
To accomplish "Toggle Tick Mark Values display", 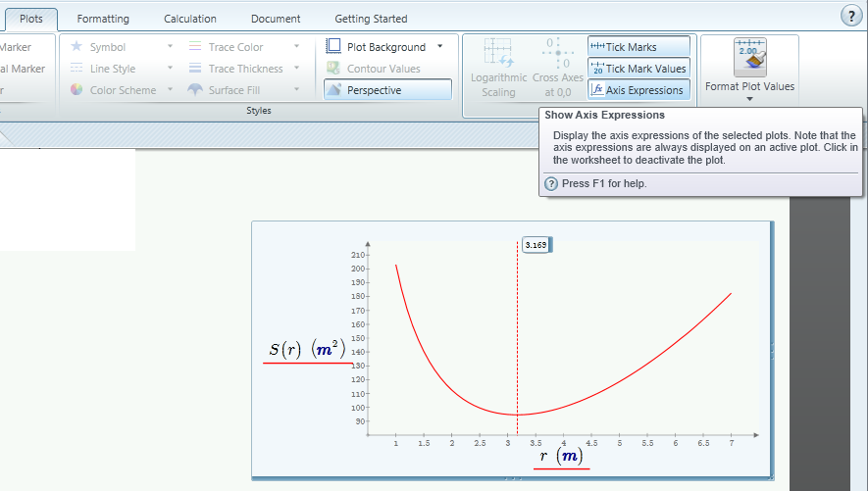I will (638, 69).
